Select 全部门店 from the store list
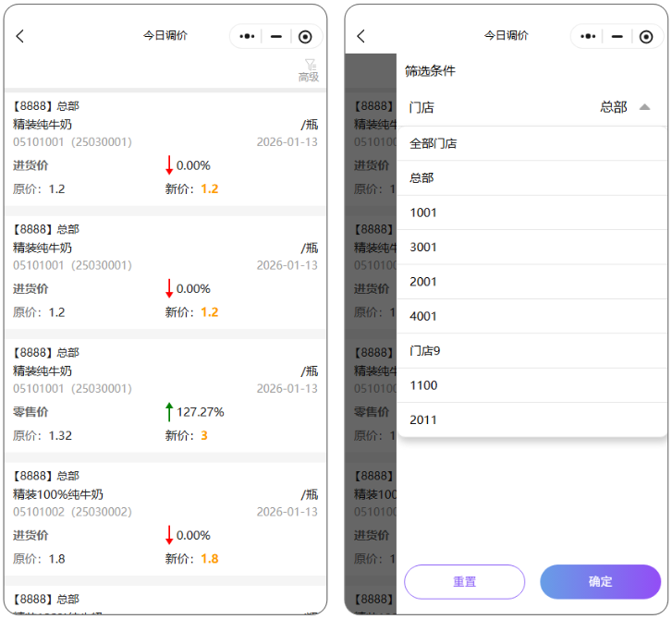 pyautogui.click(x=434, y=143)
